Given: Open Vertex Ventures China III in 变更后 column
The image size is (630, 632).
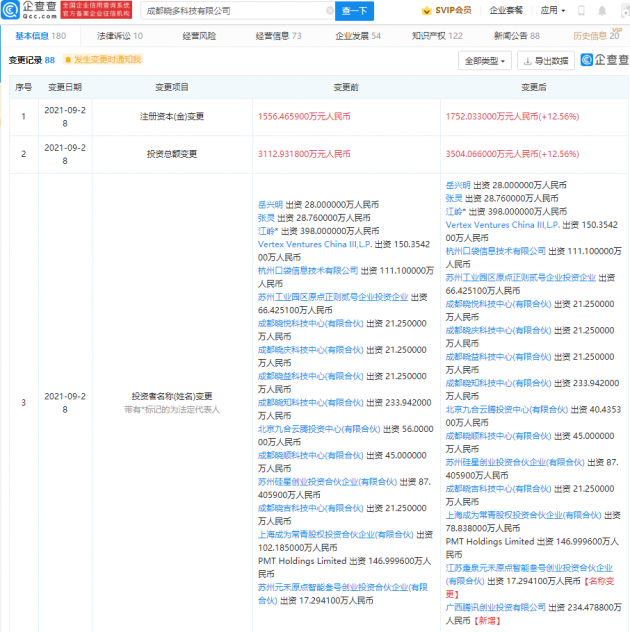Looking at the screenshot, I should point(503,225).
